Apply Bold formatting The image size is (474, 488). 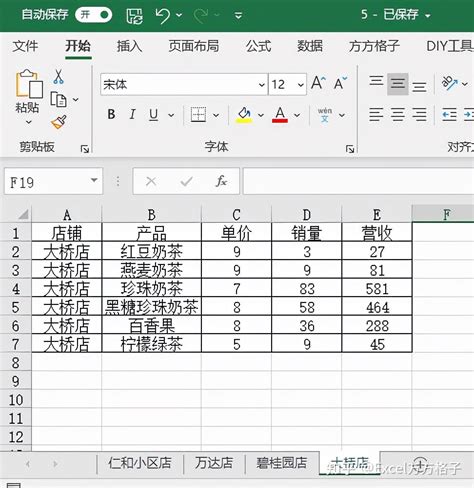click(x=111, y=115)
